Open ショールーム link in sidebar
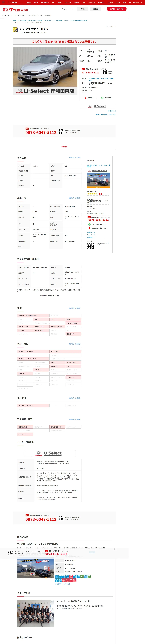The image size is (145, 644). pos(91,235)
